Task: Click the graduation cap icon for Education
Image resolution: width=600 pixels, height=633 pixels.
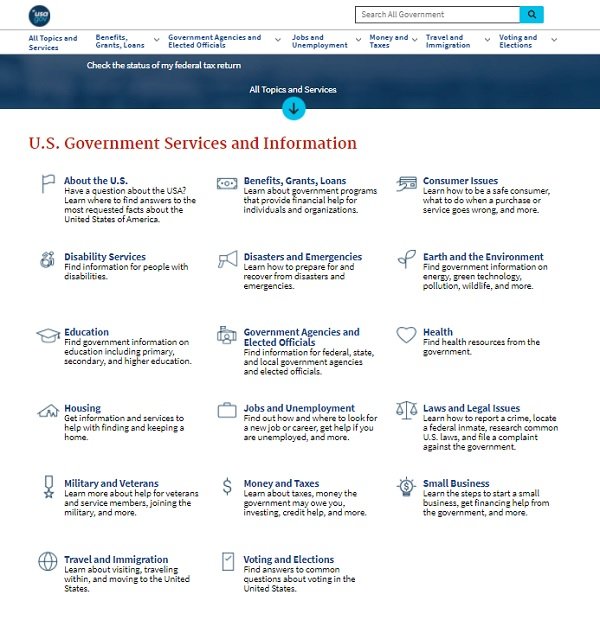Action: [x=48, y=335]
